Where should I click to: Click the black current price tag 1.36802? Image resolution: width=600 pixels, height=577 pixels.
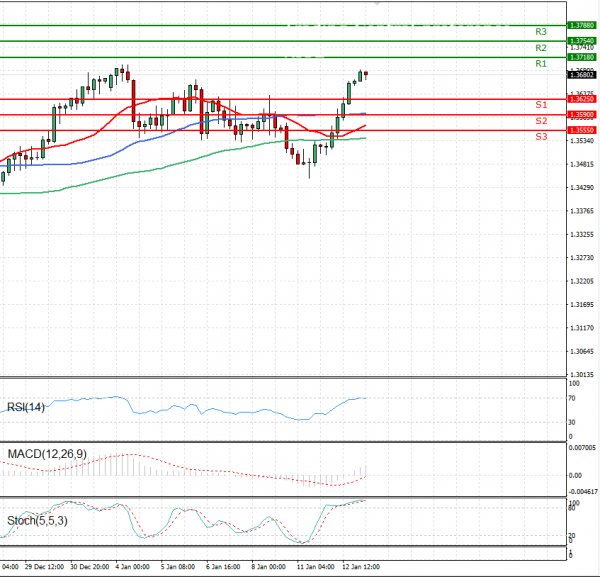tap(582, 75)
